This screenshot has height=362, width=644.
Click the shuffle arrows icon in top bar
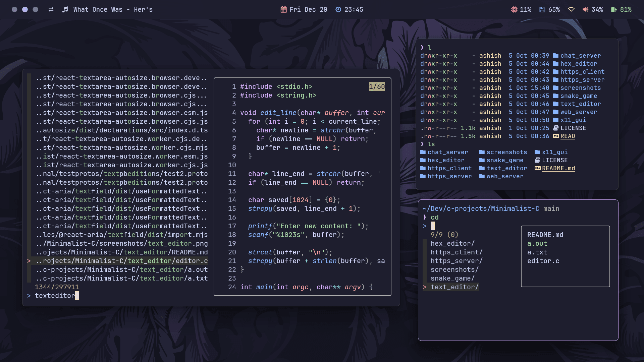pos(51,10)
